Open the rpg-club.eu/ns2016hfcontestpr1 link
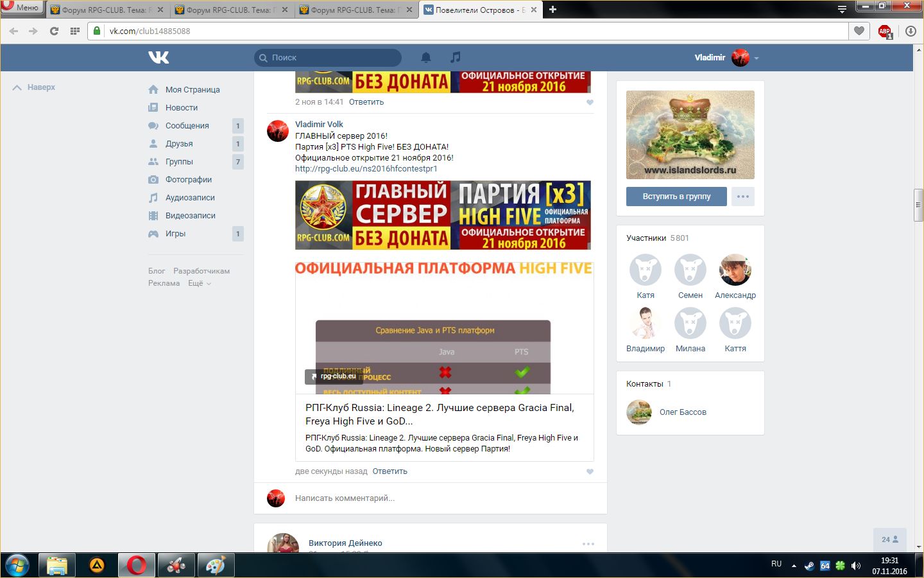The width and height of the screenshot is (924, 578). tap(366, 169)
